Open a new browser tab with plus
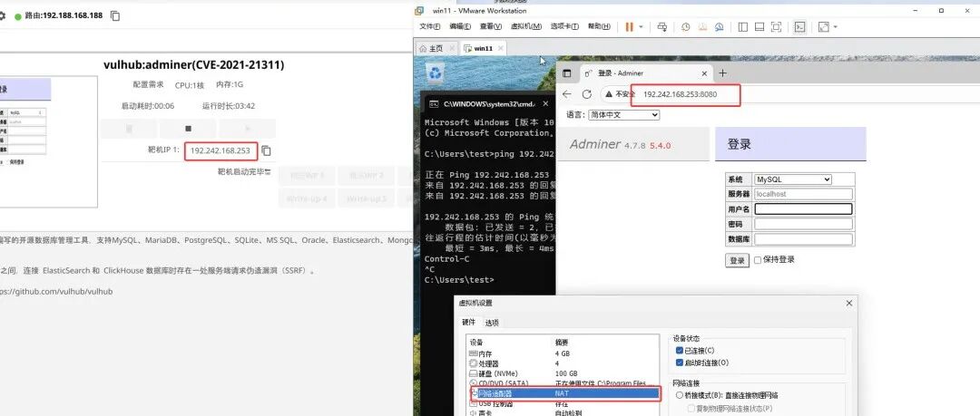 point(722,73)
